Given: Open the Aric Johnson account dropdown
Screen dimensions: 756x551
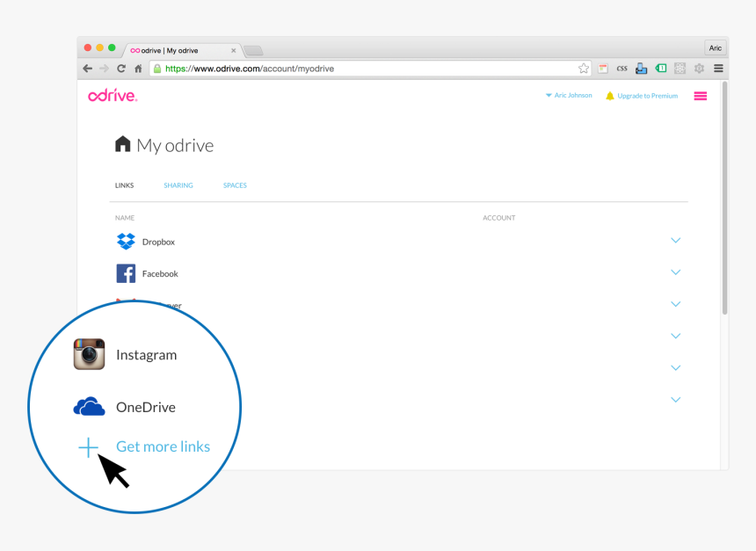Looking at the screenshot, I should pyautogui.click(x=568, y=96).
